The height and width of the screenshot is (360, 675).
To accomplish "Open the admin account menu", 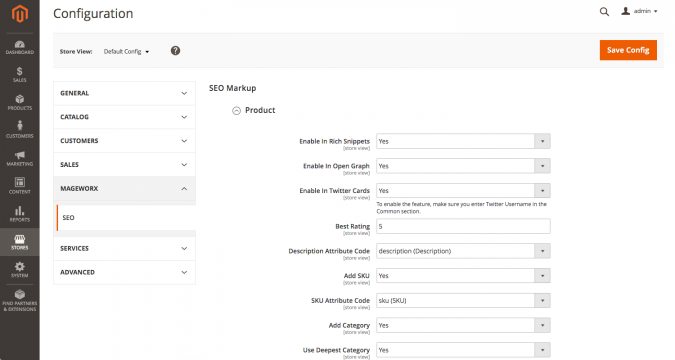I will [639, 11].
